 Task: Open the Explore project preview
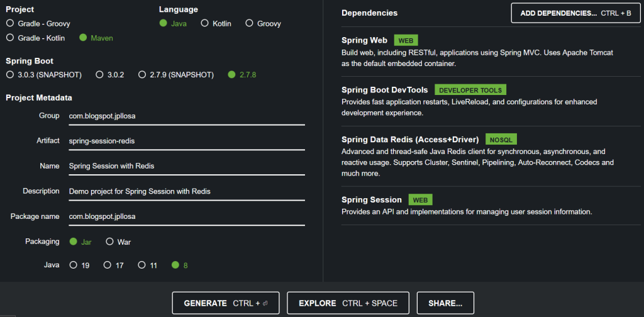point(348,303)
